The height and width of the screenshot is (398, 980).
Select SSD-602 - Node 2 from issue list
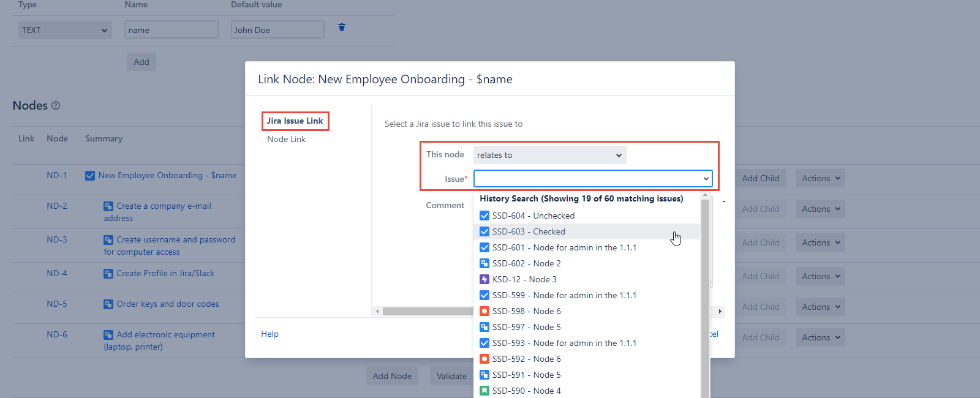click(526, 263)
